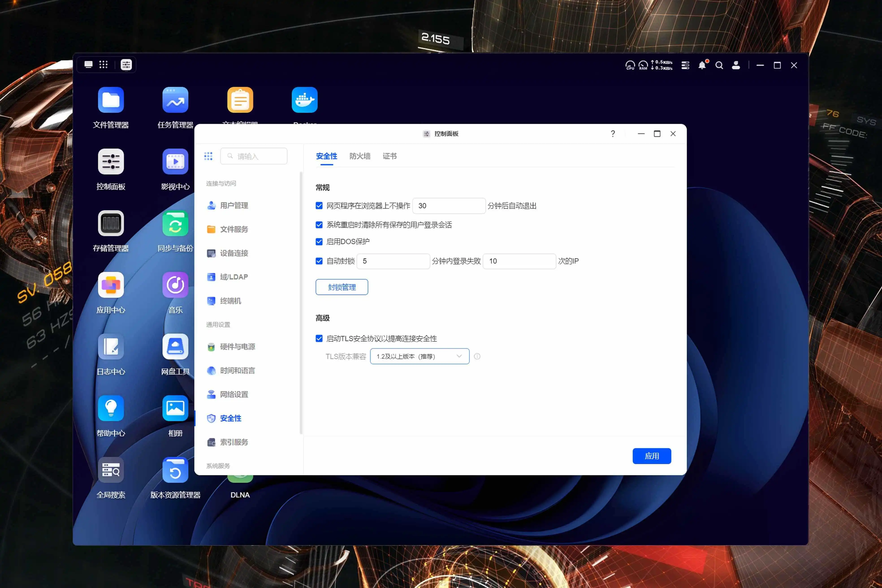Click the help question mark in 控制面板
The width and height of the screenshot is (882, 588).
613,134
